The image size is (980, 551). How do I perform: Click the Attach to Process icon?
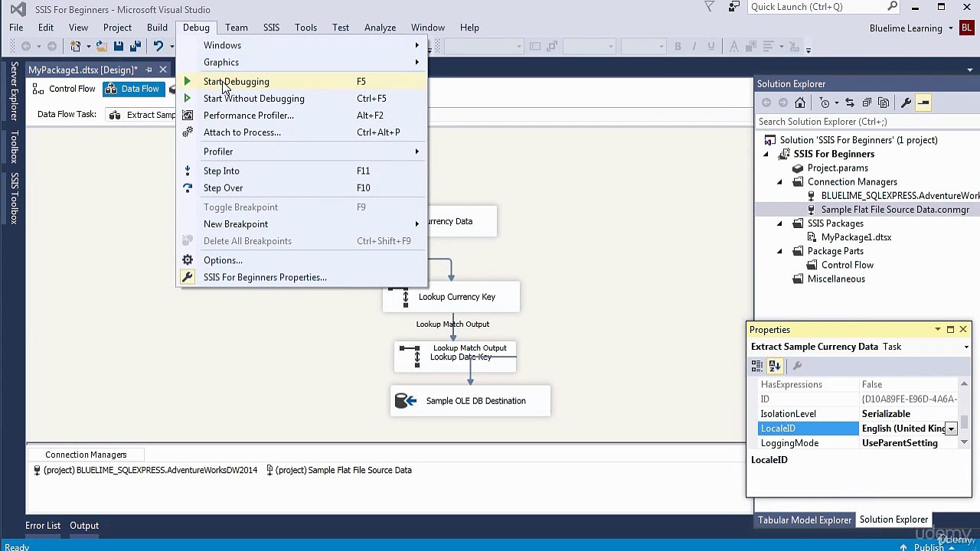click(188, 132)
